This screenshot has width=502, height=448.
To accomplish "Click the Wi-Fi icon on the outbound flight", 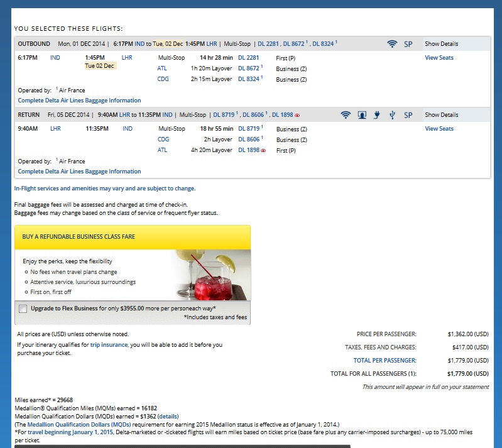I will [392, 44].
